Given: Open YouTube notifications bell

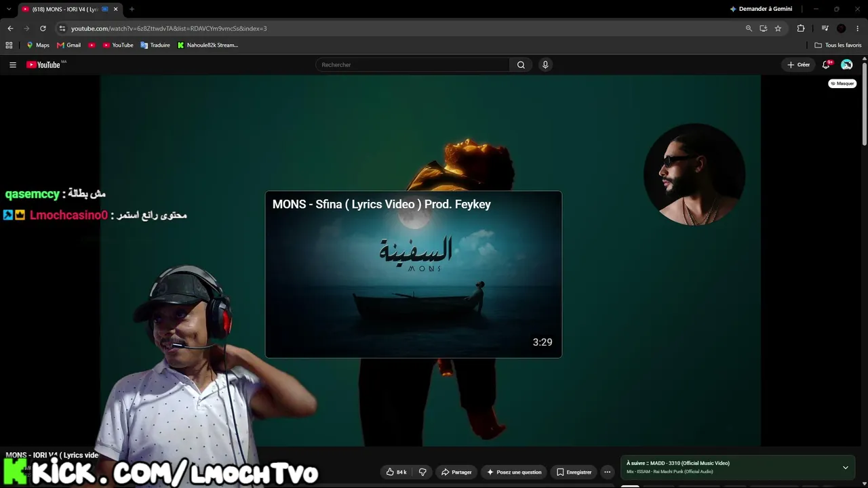Looking at the screenshot, I should pos(826,65).
